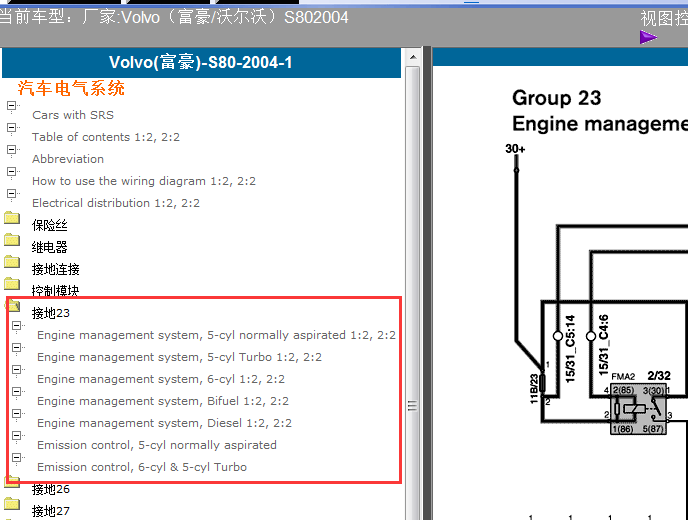
Task: Click the 视图控 view control label
Action: coord(664,18)
